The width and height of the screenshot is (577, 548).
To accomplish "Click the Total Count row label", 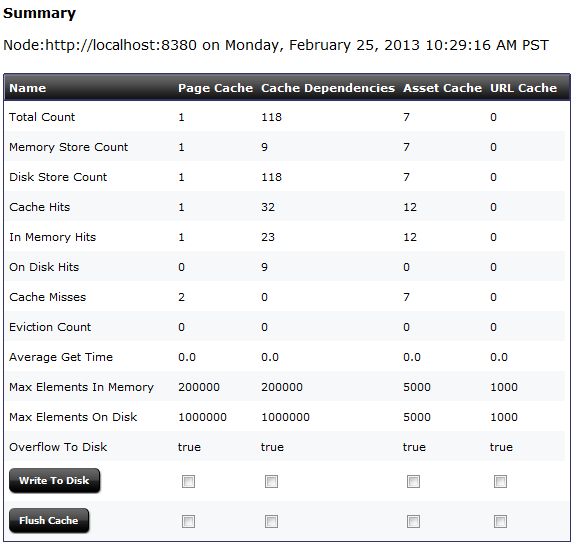I will (x=42, y=117).
